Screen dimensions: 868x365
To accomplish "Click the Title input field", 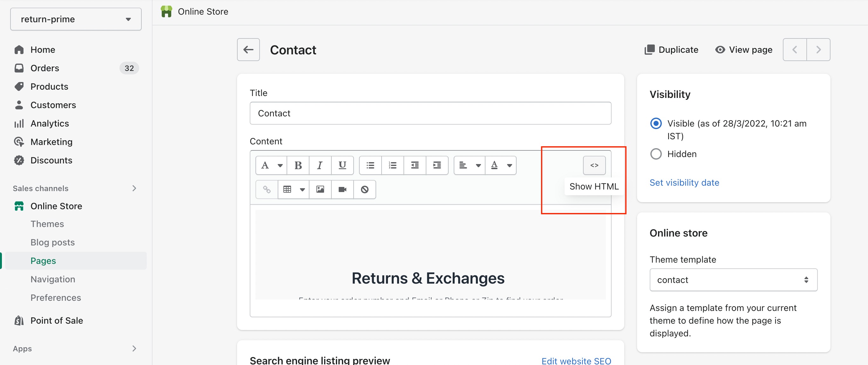I will point(430,113).
